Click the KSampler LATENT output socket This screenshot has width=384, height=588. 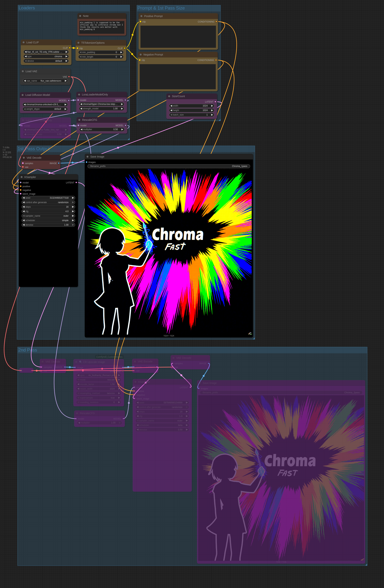[x=76, y=182]
